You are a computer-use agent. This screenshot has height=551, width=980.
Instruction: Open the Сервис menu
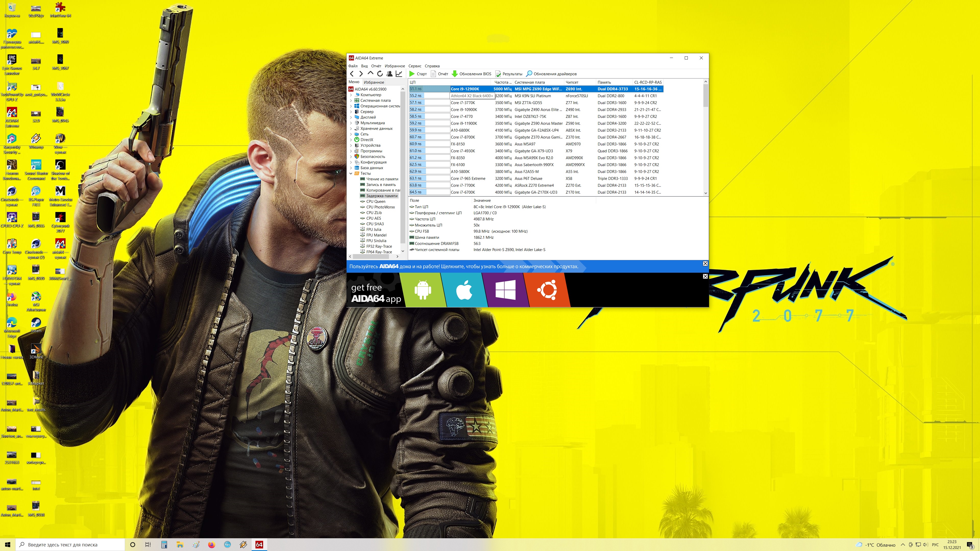point(415,66)
